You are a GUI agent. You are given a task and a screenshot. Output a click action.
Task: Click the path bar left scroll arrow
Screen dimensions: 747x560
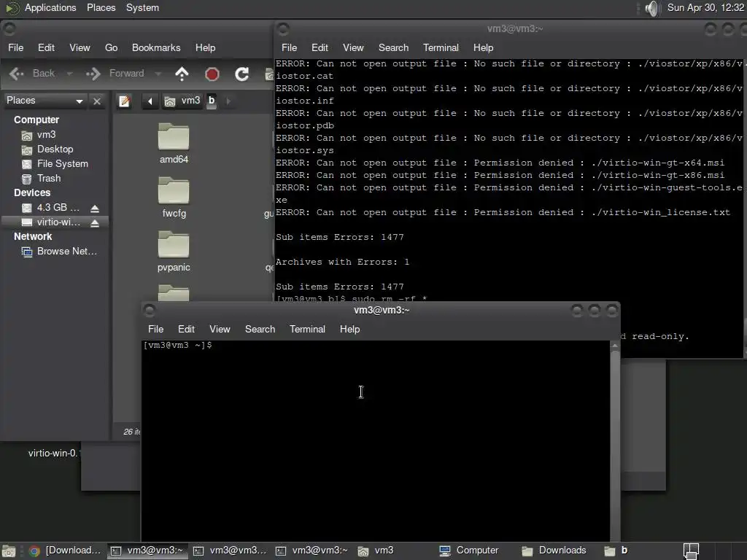(150, 101)
